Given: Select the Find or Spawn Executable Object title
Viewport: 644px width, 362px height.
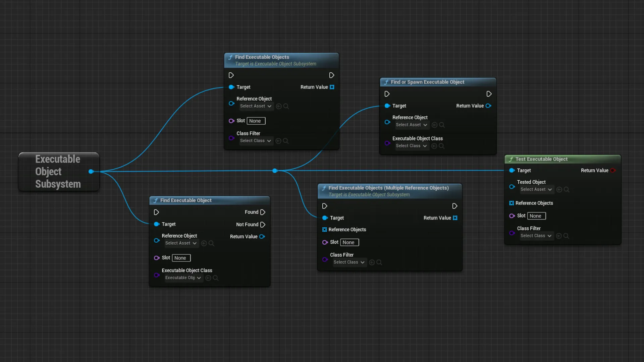Looking at the screenshot, I should coord(427,82).
